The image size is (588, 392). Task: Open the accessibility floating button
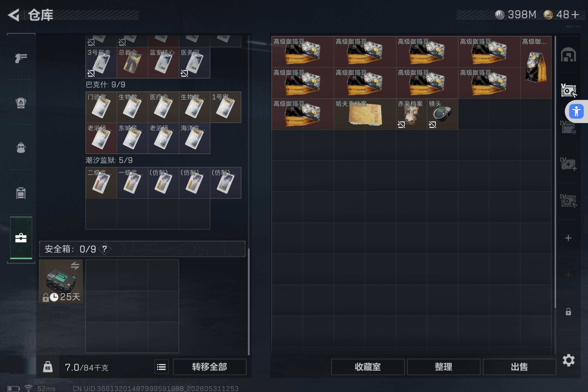click(x=576, y=111)
